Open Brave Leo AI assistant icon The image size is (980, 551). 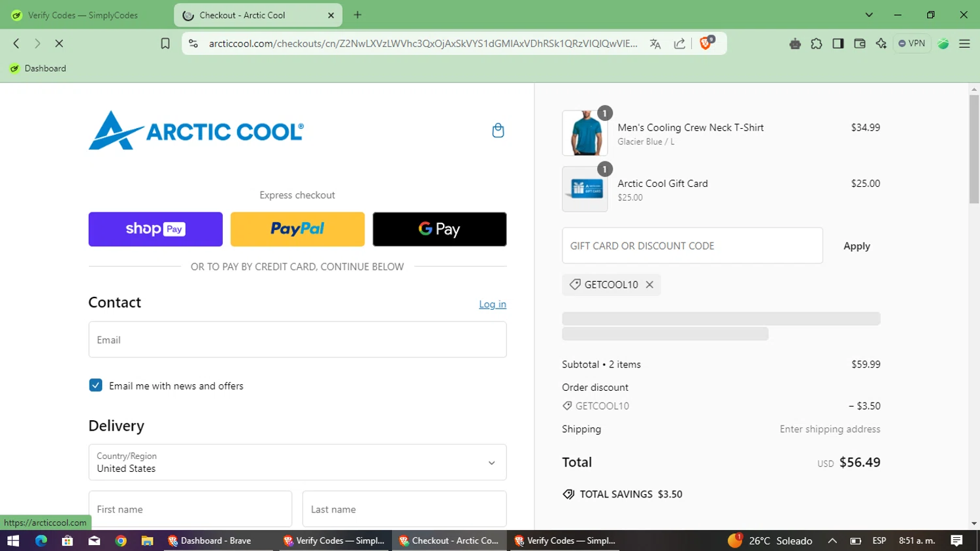pos(881,43)
